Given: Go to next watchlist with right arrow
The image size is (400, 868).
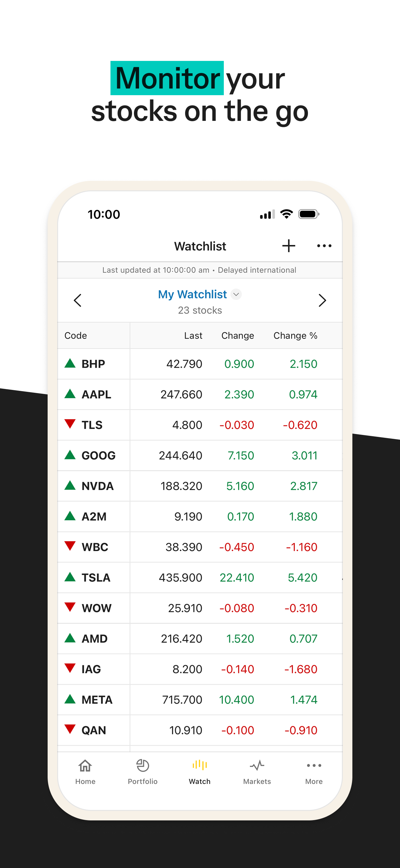Looking at the screenshot, I should 322,300.
